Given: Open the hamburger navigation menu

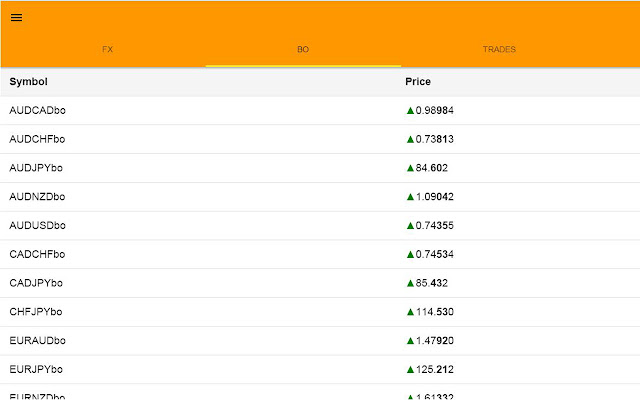Looking at the screenshot, I should point(17,17).
